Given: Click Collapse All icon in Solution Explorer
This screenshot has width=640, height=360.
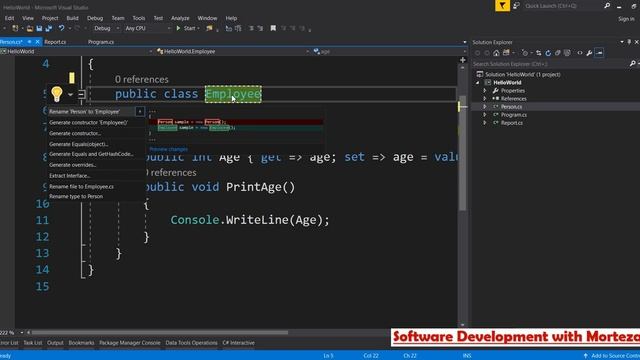Looking at the screenshot, I should 558,53.
